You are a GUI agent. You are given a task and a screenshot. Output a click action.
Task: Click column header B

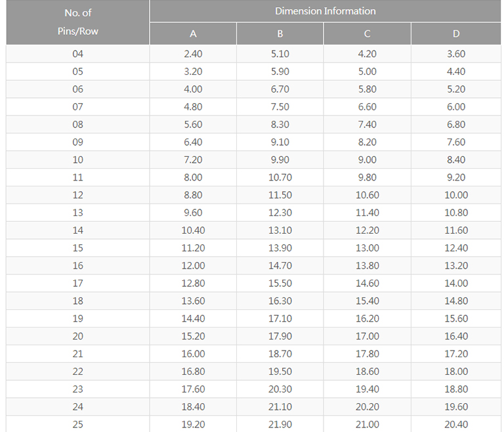click(280, 33)
